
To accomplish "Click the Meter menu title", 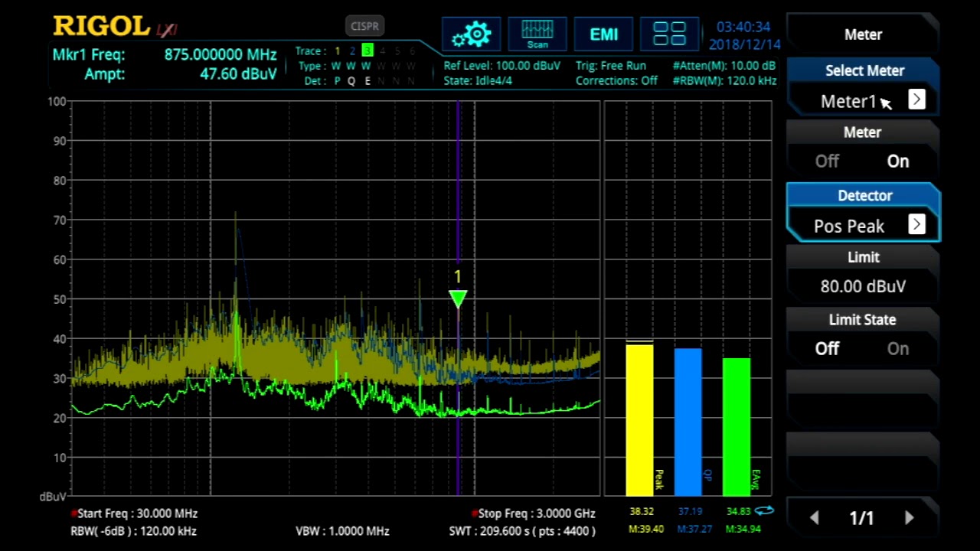I will pyautogui.click(x=863, y=34).
